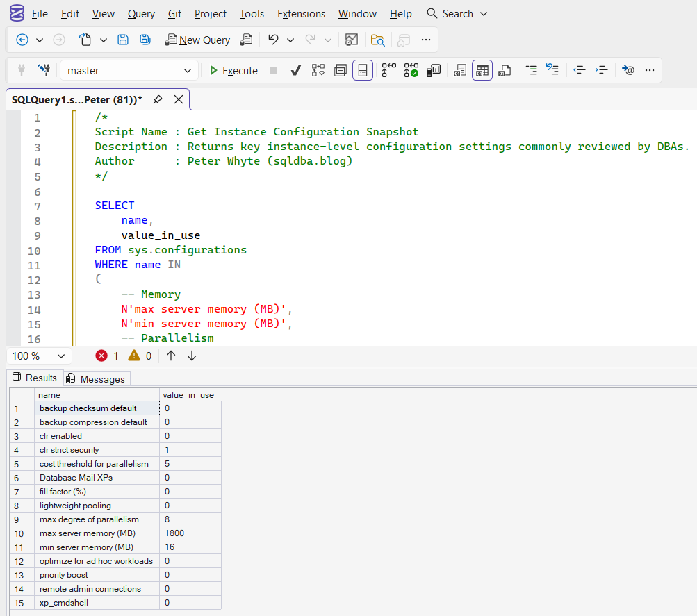Click the Parse checkmark icon
The image size is (697, 616).
(295, 70)
